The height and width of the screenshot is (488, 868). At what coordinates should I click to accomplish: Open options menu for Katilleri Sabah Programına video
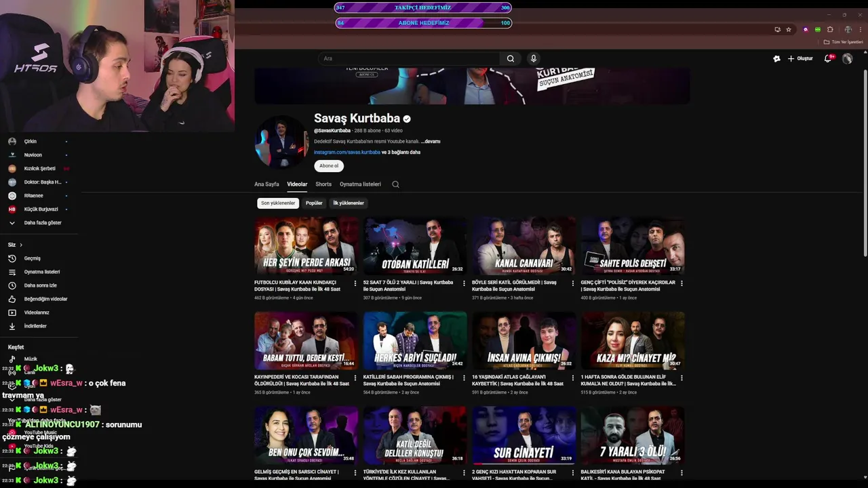tap(464, 378)
